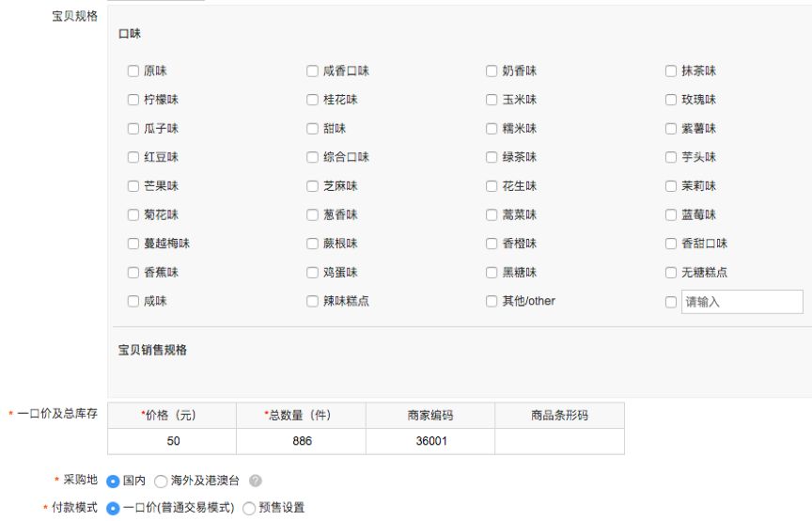The image size is (812, 521).
Task: Tick 桂花味 checkbox
Action: pyautogui.click(x=312, y=100)
